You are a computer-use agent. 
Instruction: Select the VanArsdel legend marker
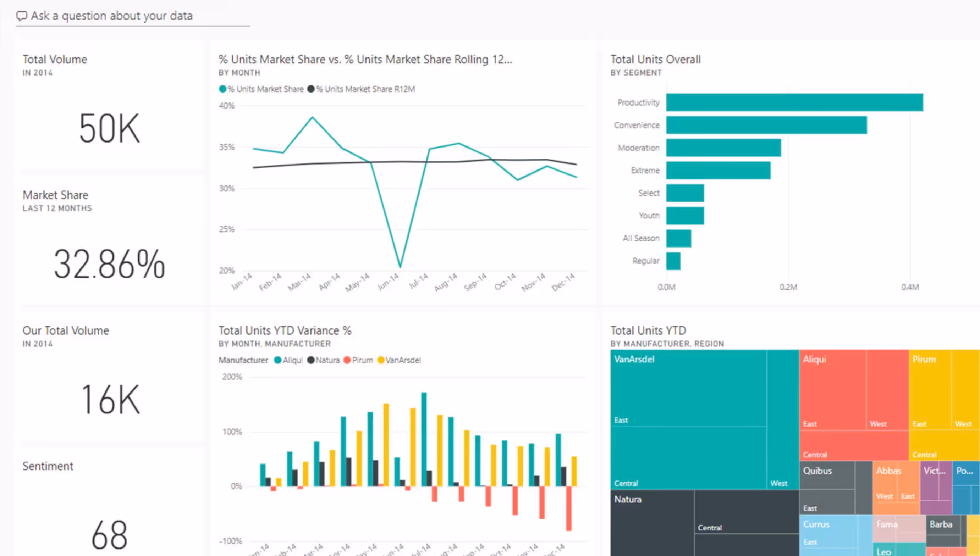point(380,360)
